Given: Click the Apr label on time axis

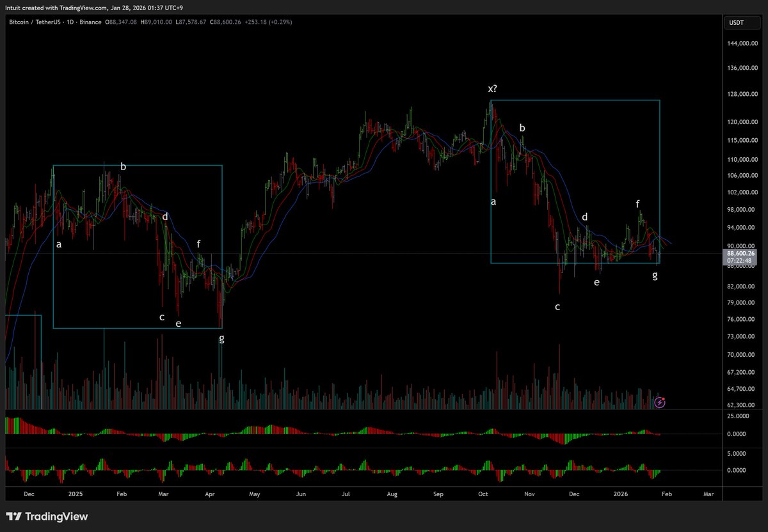Looking at the screenshot, I should click(x=211, y=494).
